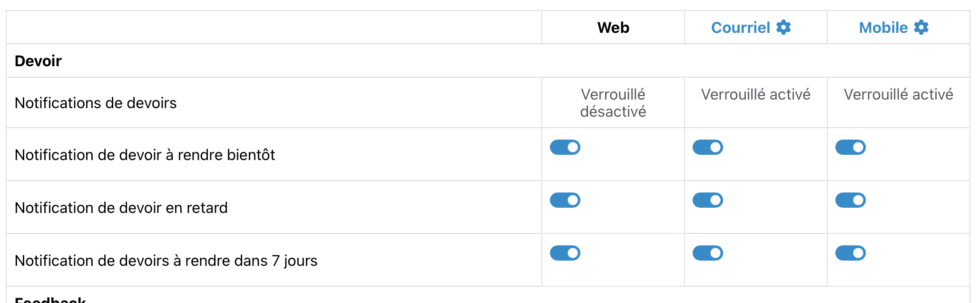Toggle Courriel notification for devoirs dans 7 jours
The width and height of the screenshot is (980, 303).
708,253
